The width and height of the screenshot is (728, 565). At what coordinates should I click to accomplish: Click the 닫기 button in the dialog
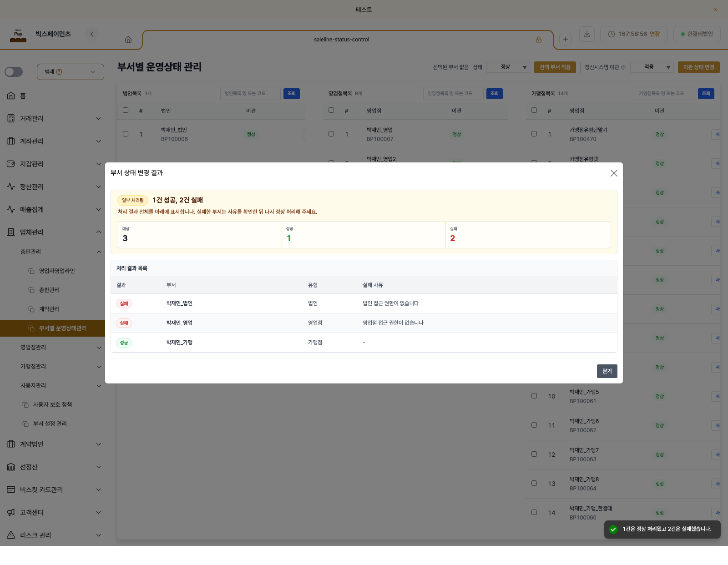click(607, 371)
